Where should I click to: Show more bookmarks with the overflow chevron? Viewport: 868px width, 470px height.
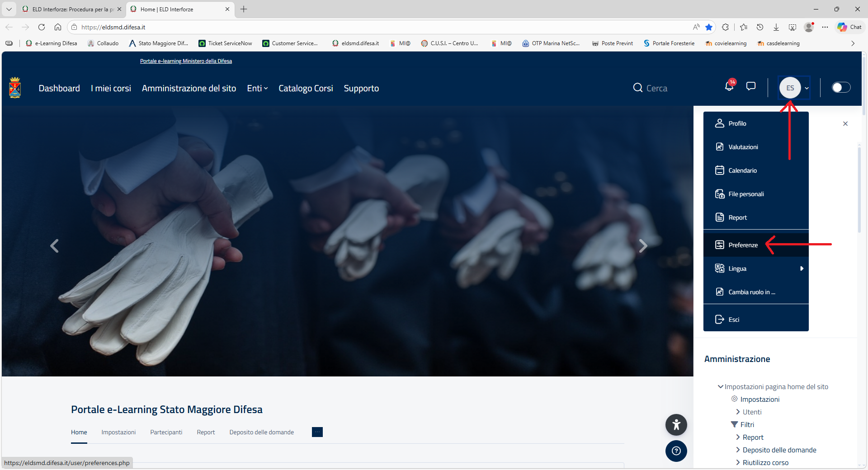(x=853, y=43)
